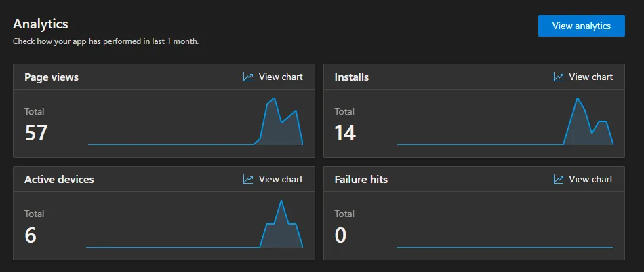Screen dimensions: 644x272
Task: Click the Installs total of 14
Action: coord(345,132)
